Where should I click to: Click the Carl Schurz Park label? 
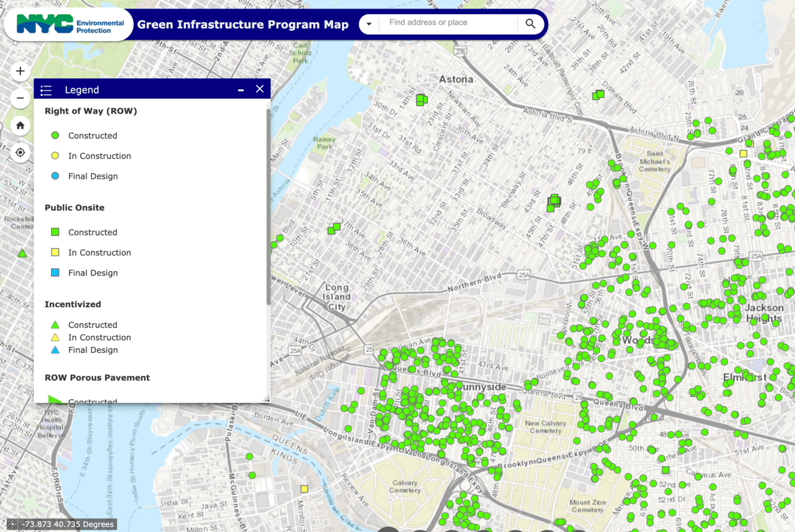tap(300, 53)
